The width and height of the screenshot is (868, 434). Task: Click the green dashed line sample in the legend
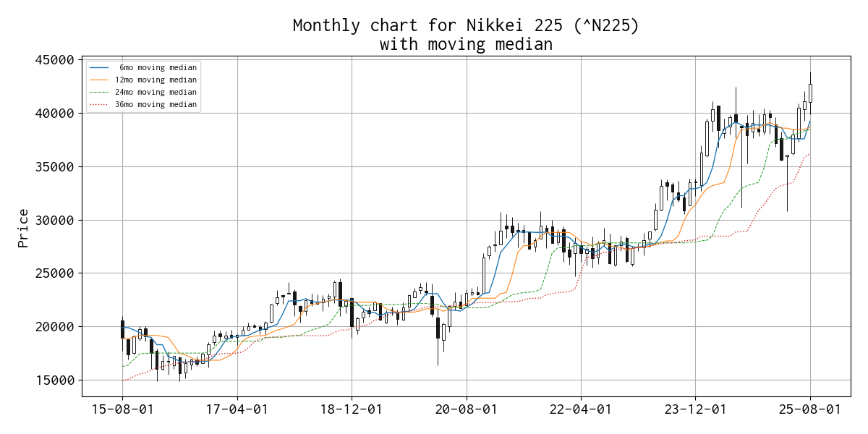tap(99, 92)
